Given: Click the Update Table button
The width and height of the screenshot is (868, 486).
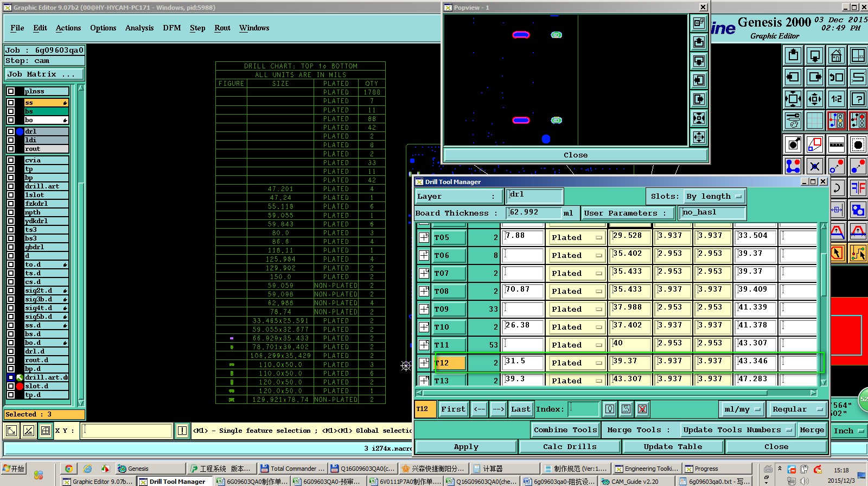Looking at the screenshot, I should click(673, 447).
